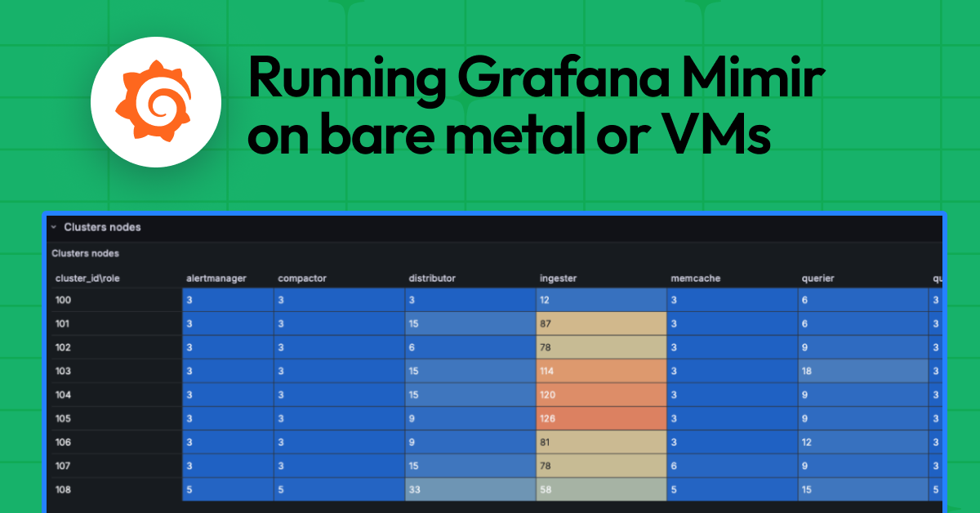Screen dimensions: 980x513
Task: Click the orange ingester cell showing 126
Action: (x=601, y=418)
